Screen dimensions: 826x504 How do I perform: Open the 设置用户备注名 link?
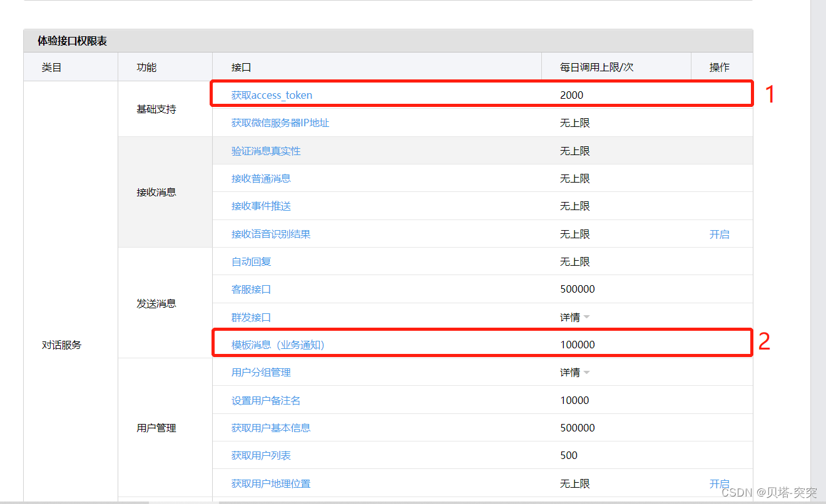tap(266, 400)
